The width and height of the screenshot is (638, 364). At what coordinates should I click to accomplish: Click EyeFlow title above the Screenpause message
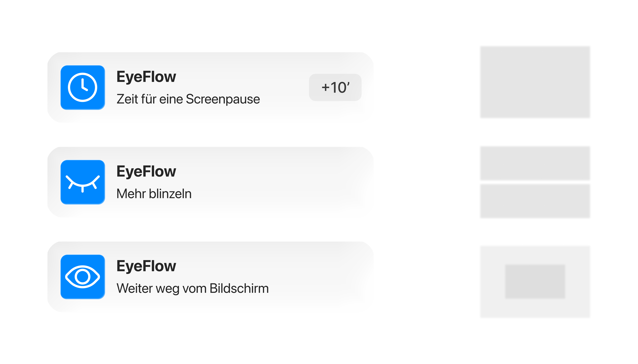click(146, 77)
